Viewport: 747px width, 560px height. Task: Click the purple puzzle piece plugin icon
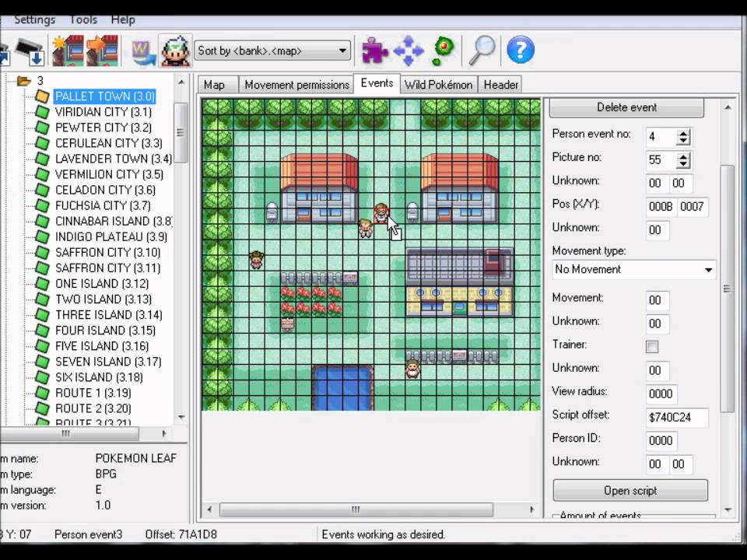point(374,51)
